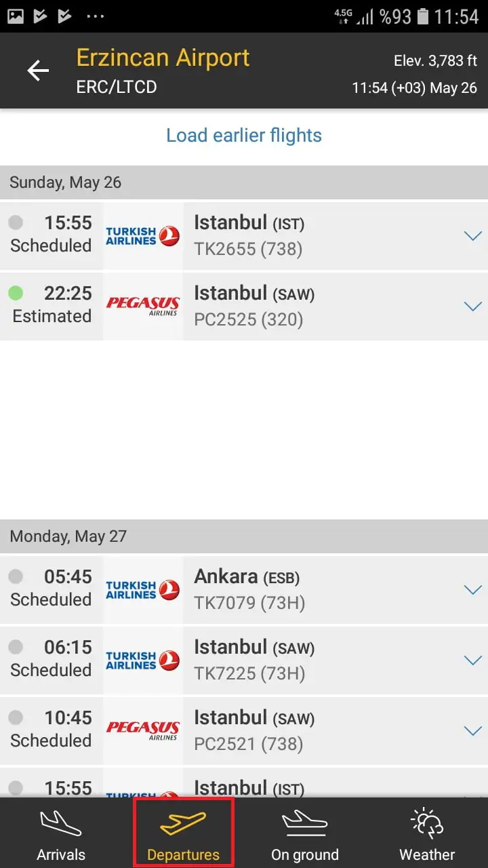Tap Turkish Airlines logo on TK7079

pyautogui.click(x=142, y=590)
